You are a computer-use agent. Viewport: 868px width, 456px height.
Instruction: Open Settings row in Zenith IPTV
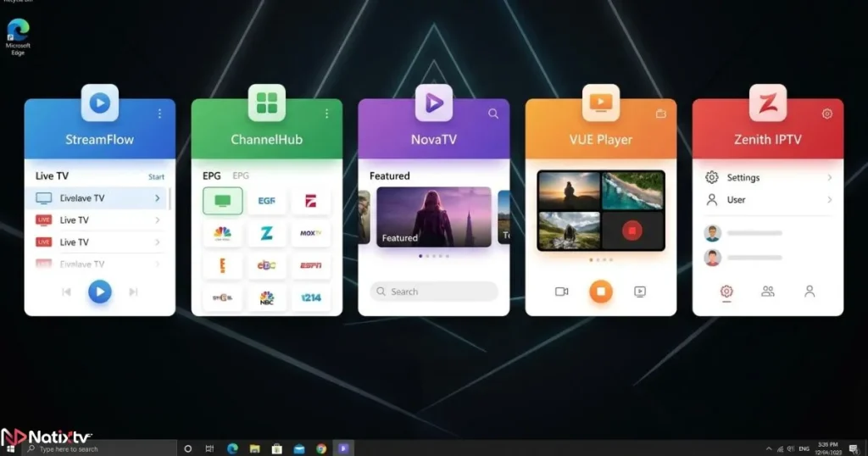(x=768, y=178)
